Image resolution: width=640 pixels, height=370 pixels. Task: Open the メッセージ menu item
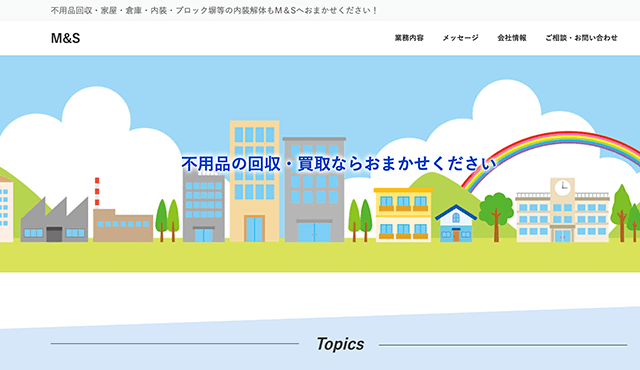coord(460,38)
